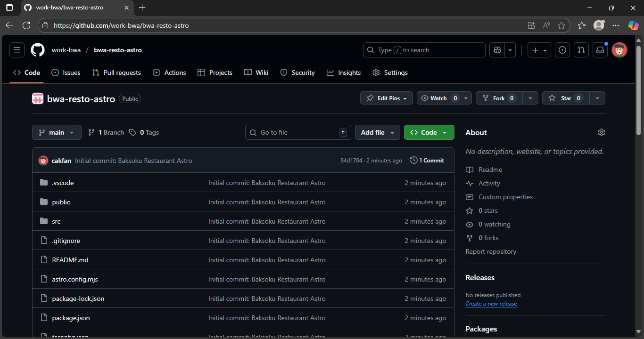Switch to the Settings tab
644x339 pixels.
[390, 72]
